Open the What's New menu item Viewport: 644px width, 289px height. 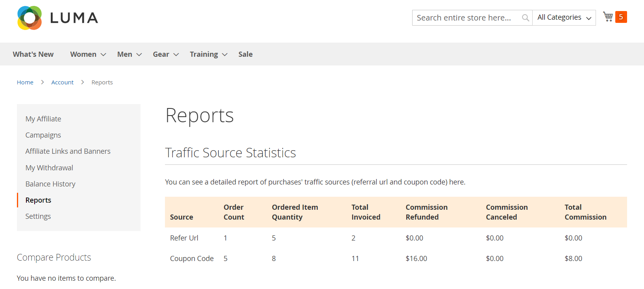click(x=33, y=54)
